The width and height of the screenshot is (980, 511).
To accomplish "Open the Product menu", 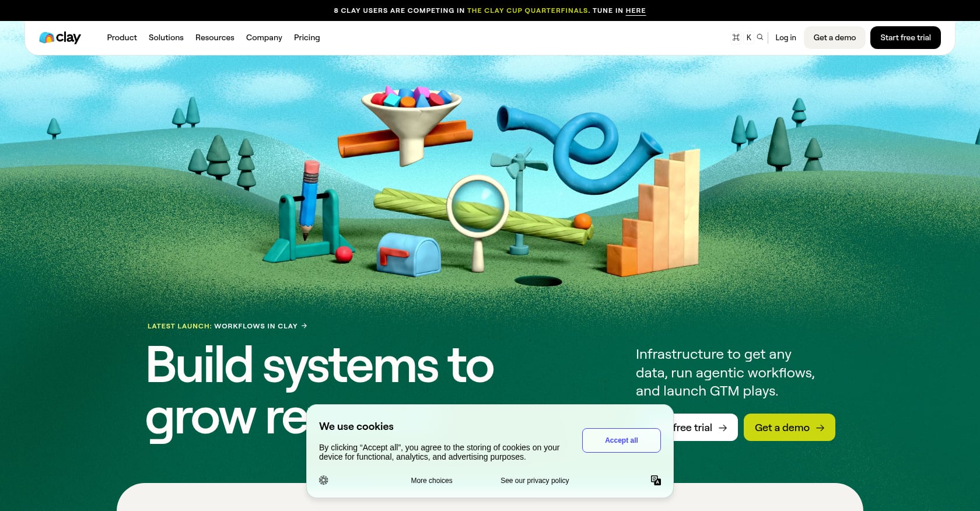I will pyautogui.click(x=122, y=37).
